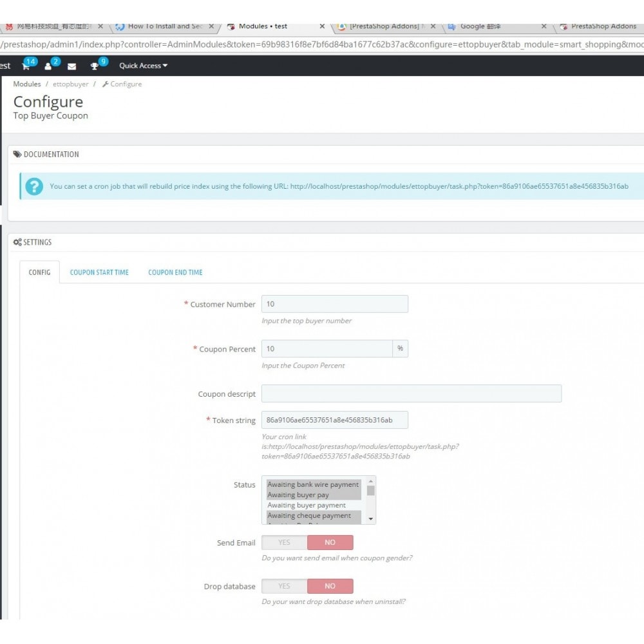
Task: Click the Coupon Percent input field
Action: [x=327, y=348]
